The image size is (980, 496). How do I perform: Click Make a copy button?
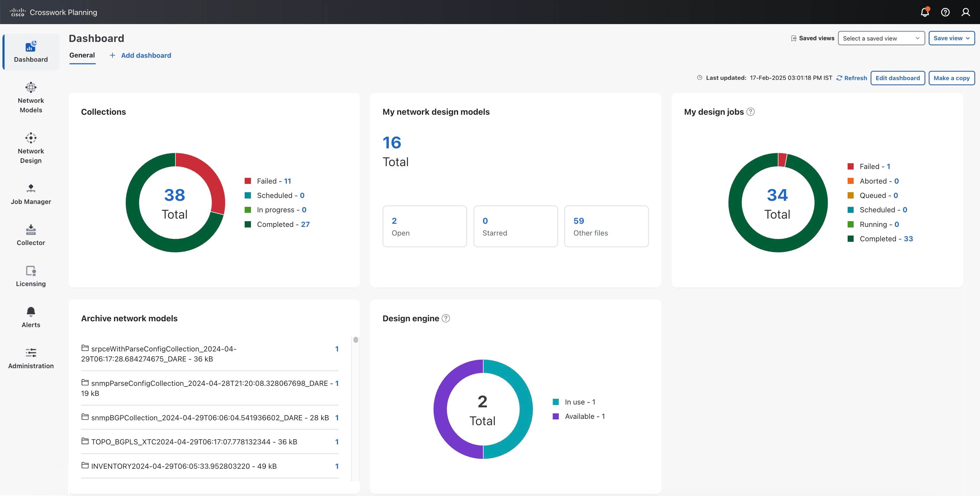coord(952,78)
